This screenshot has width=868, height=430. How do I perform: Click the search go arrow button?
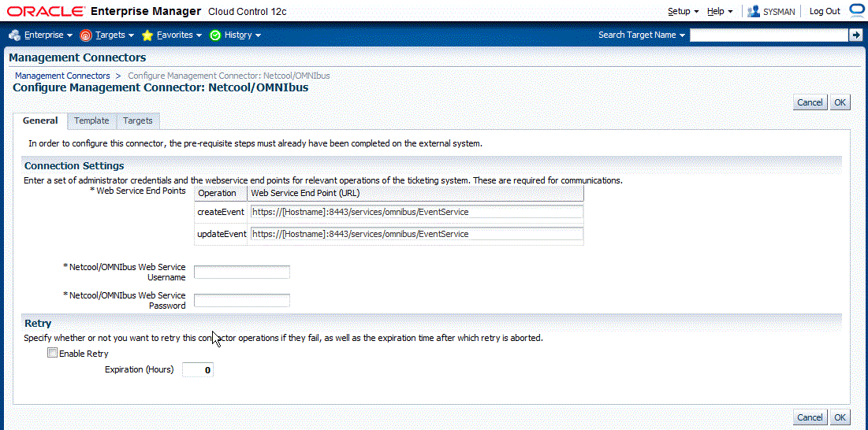pos(855,35)
